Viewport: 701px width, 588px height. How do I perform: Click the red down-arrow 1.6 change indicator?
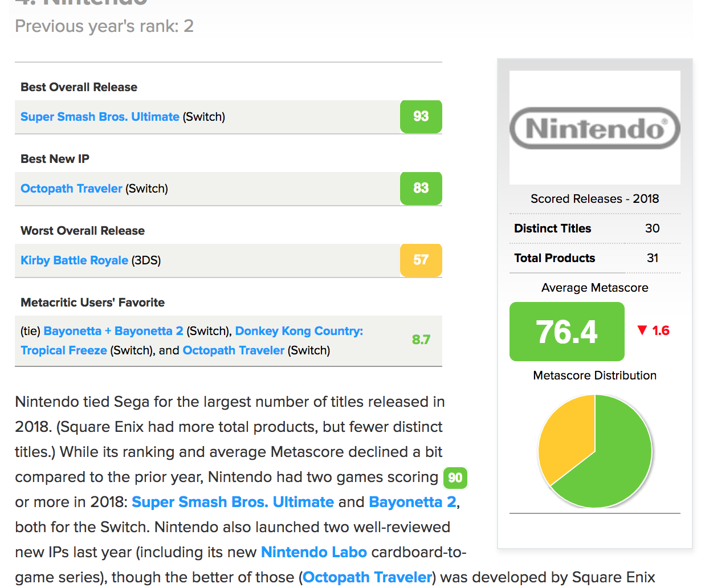(653, 330)
